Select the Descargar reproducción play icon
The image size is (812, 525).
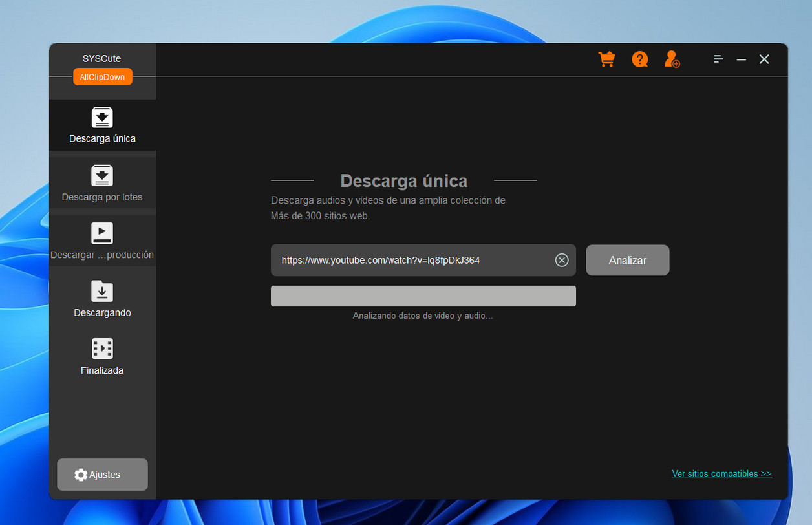(102, 233)
